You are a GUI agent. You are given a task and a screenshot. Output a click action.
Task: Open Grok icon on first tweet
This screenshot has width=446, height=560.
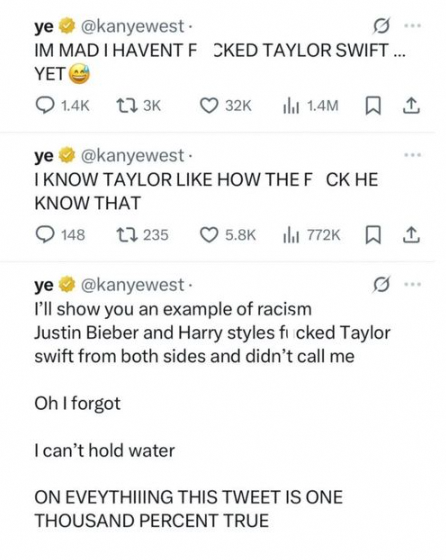[x=381, y=26]
